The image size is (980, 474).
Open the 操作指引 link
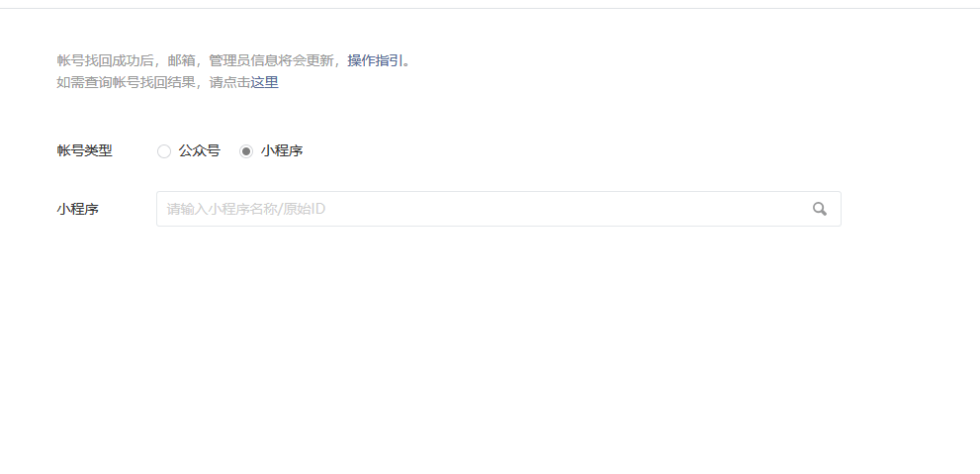pyautogui.click(x=375, y=60)
